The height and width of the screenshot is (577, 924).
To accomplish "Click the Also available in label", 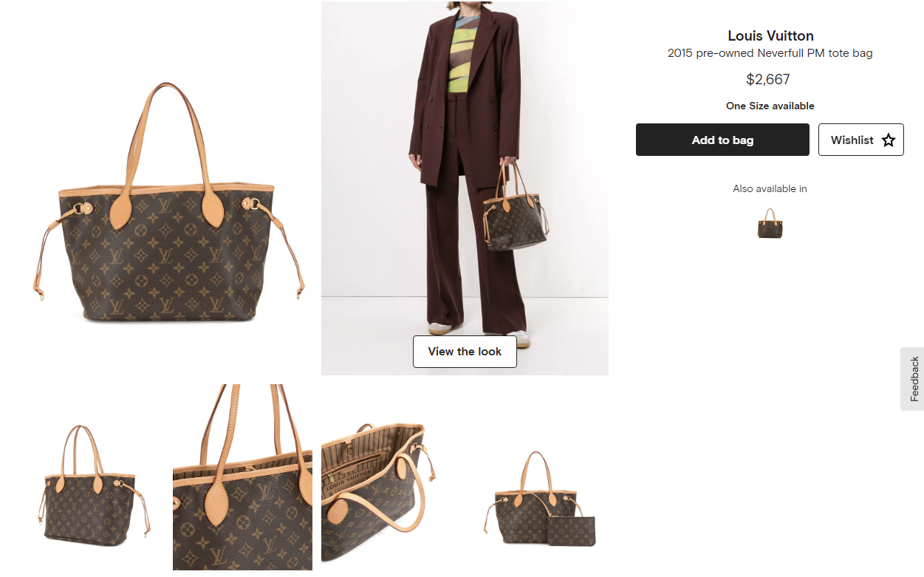I will coord(770,188).
